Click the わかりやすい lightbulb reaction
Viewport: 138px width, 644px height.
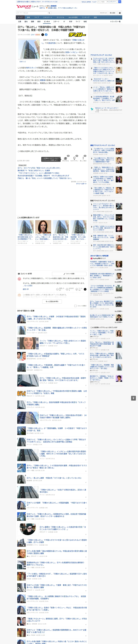[74, 159]
